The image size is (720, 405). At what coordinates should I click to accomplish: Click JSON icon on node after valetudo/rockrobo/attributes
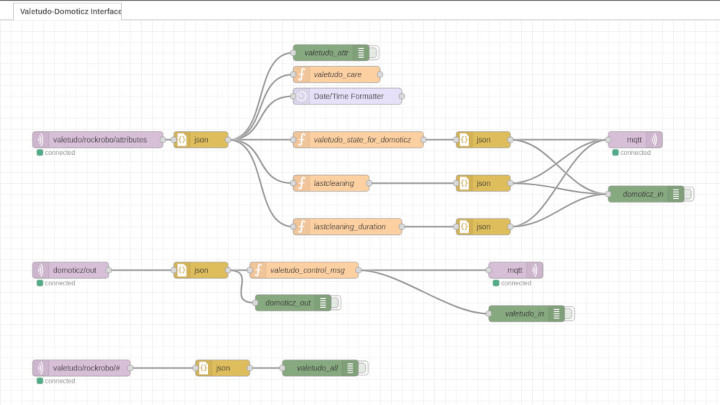pyautogui.click(x=182, y=140)
